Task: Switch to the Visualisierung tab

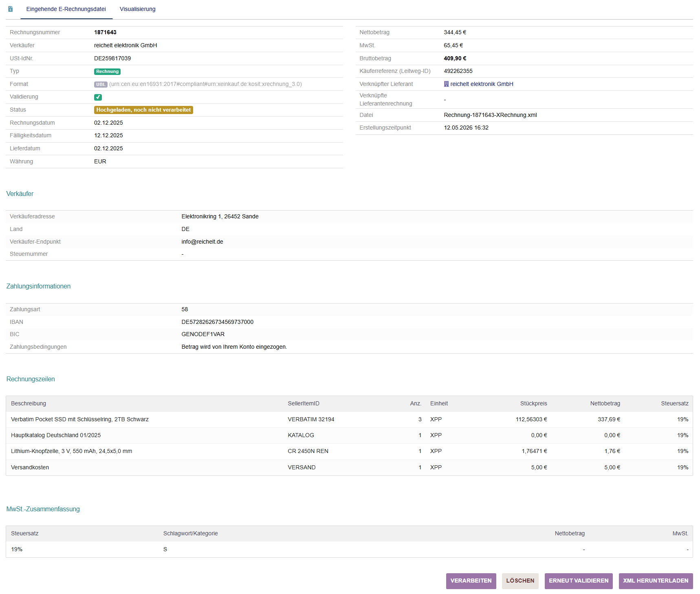Action: pos(137,9)
